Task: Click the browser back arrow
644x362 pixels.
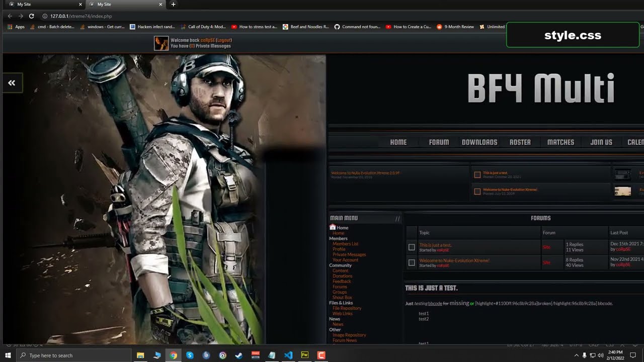Action: click(10, 16)
